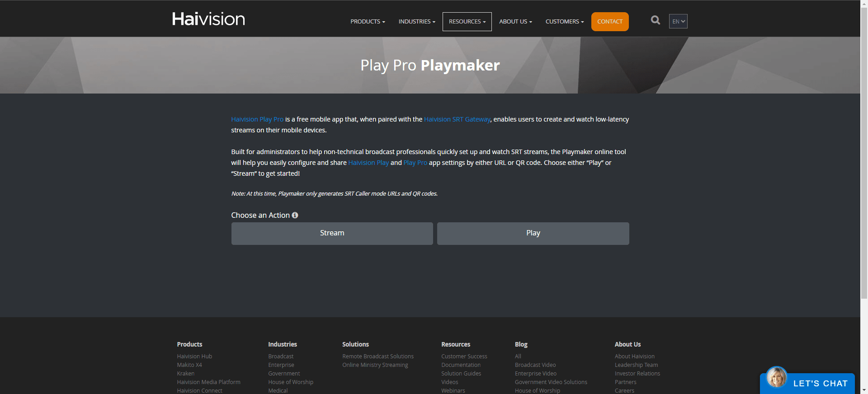Image resolution: width=868 pixels, height=394 pixels.
Task: Open the Resources menu
Action: pyautogui.click(x=467, y=22)
